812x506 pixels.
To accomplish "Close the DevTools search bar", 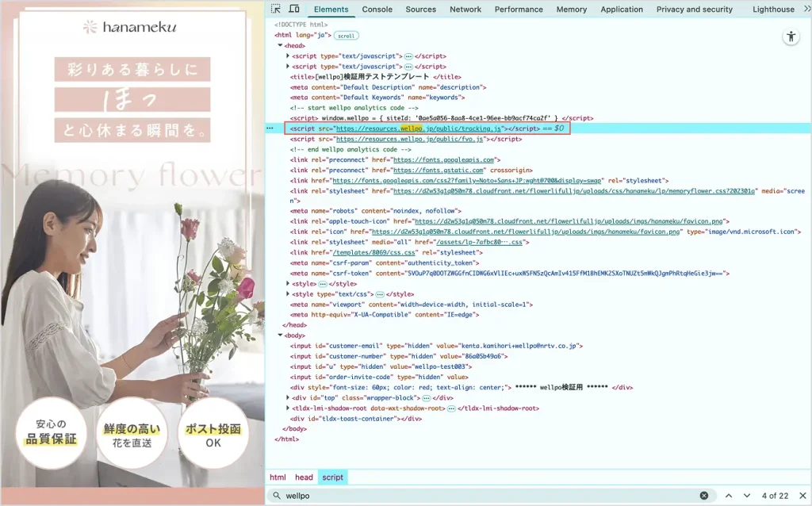I will coord(802,496).
